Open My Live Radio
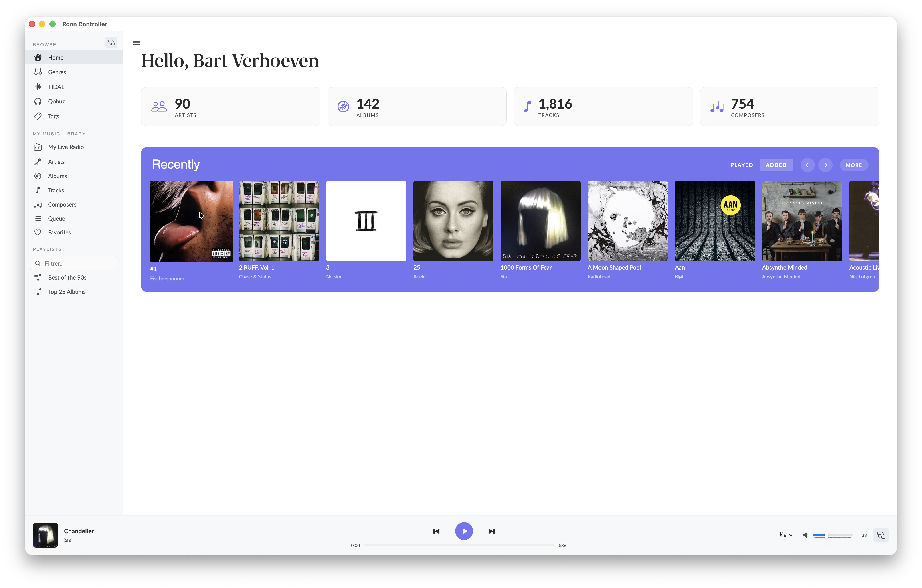 pos(65,147)
